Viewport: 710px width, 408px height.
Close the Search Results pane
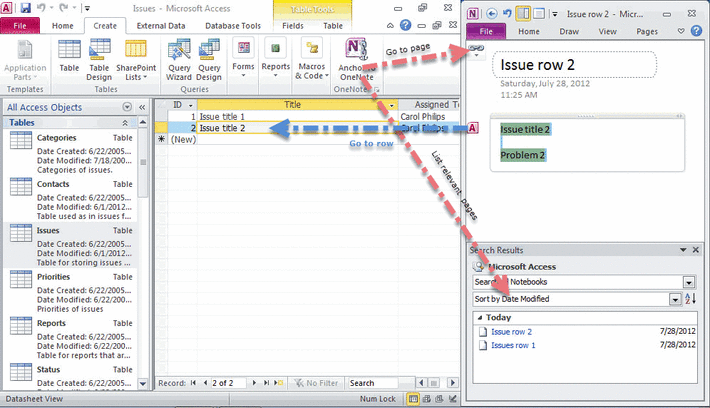pyautogui.click(x=696, y=250)
